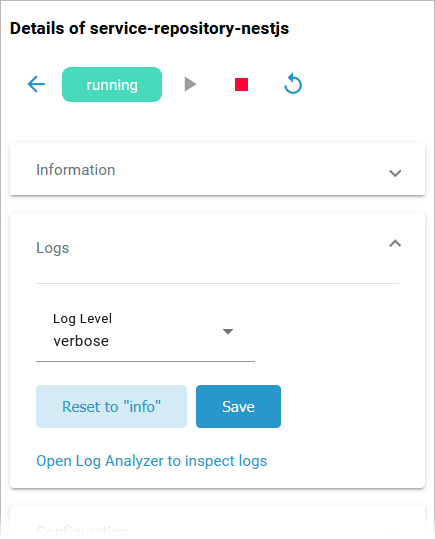Click the Log Level field label
The image size is (435, 539).
[83, 319]
